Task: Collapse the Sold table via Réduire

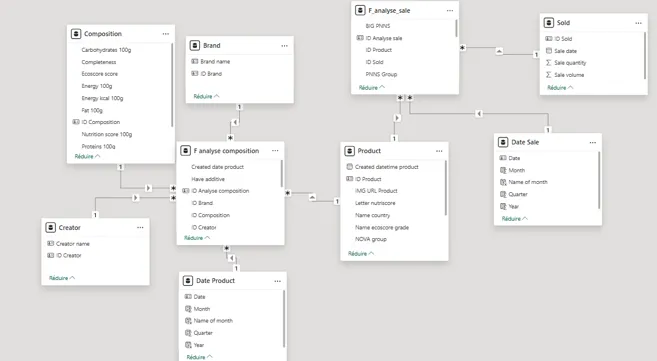Action: (x=560, y=88)
